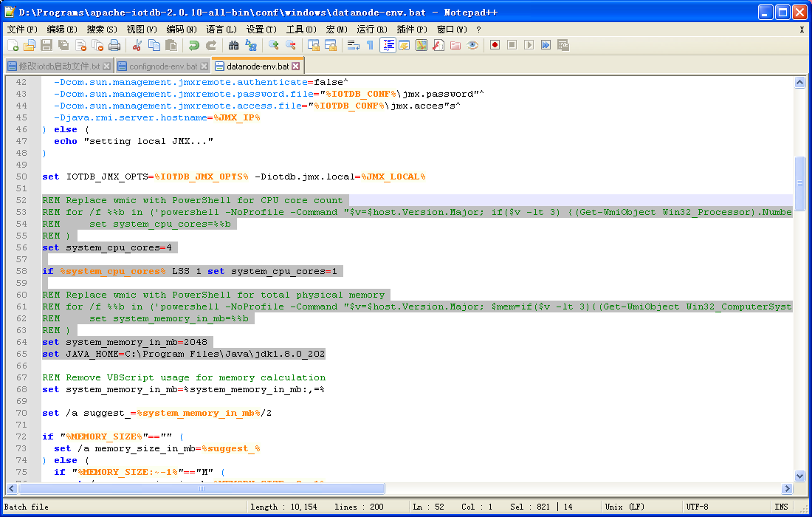Open the 文件(F) menu
812x517 pixels.
coord(22,30)
